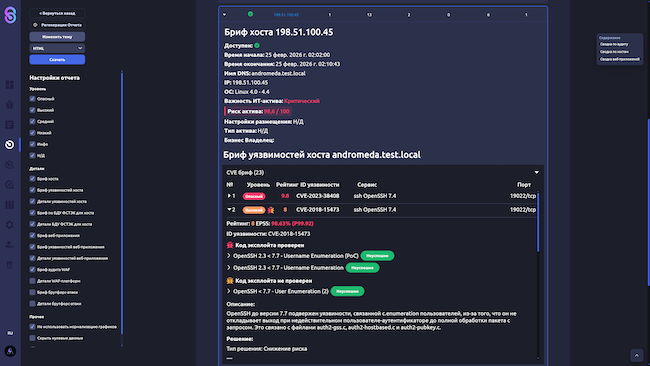Click the active reports sidebar icon
The height and width of the screenshot is (366, 650).
tap(10, 145)
